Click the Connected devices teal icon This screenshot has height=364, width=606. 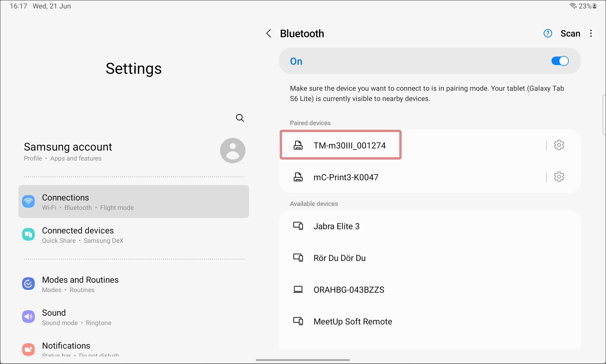click(x=28, y=234)
